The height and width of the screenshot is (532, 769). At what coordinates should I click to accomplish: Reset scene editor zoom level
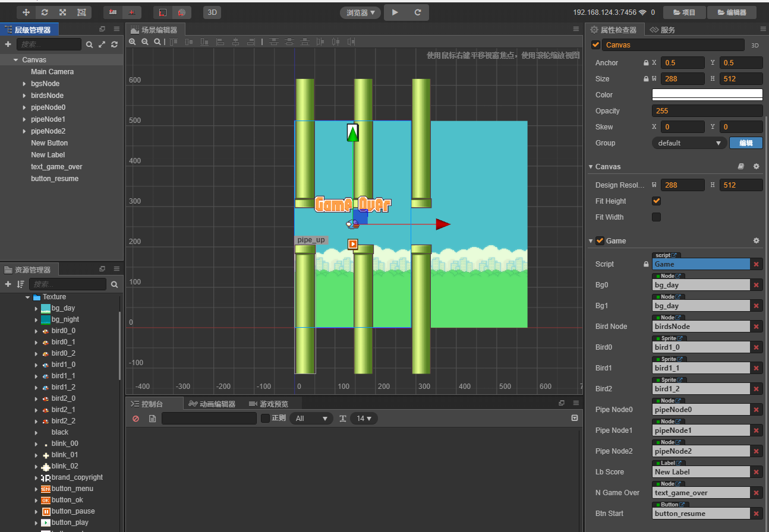click(157, 42)
